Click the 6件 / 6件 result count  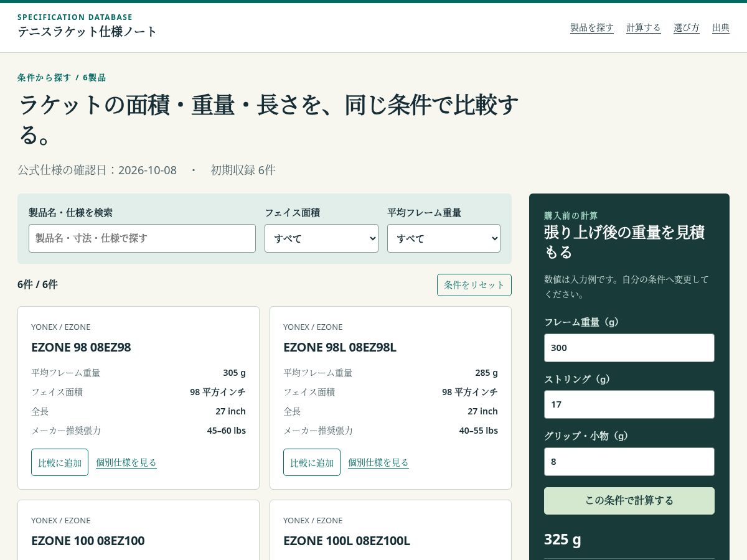pyautogui.click(x=37, y=284)
